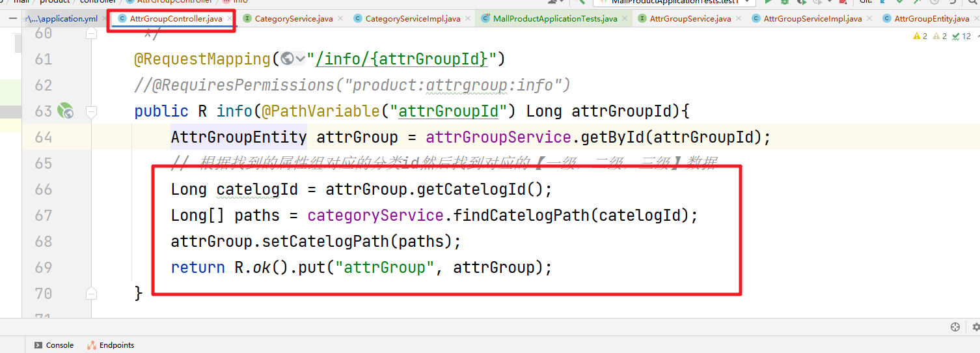Image resolution: width=980 pixels, height=353 pixels.
Task: Open the CategoryService.java tab
Action: coord(293,19)
